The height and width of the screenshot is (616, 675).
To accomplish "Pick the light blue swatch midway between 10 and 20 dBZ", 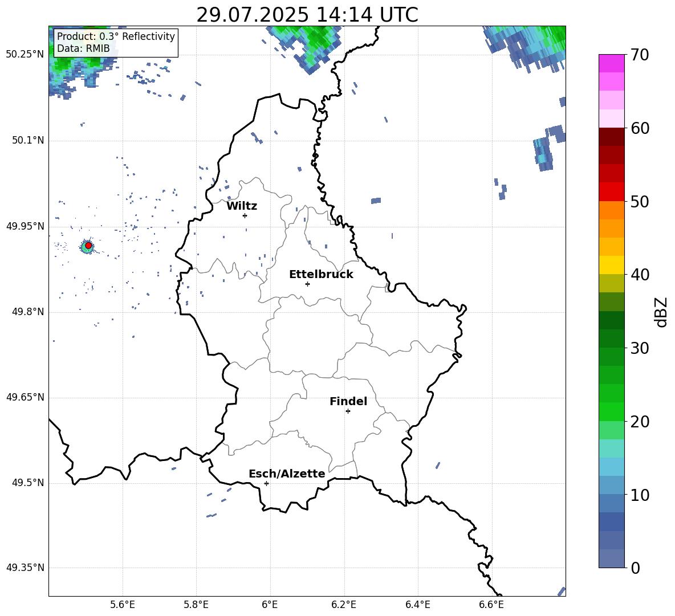I will coord(611,467).
